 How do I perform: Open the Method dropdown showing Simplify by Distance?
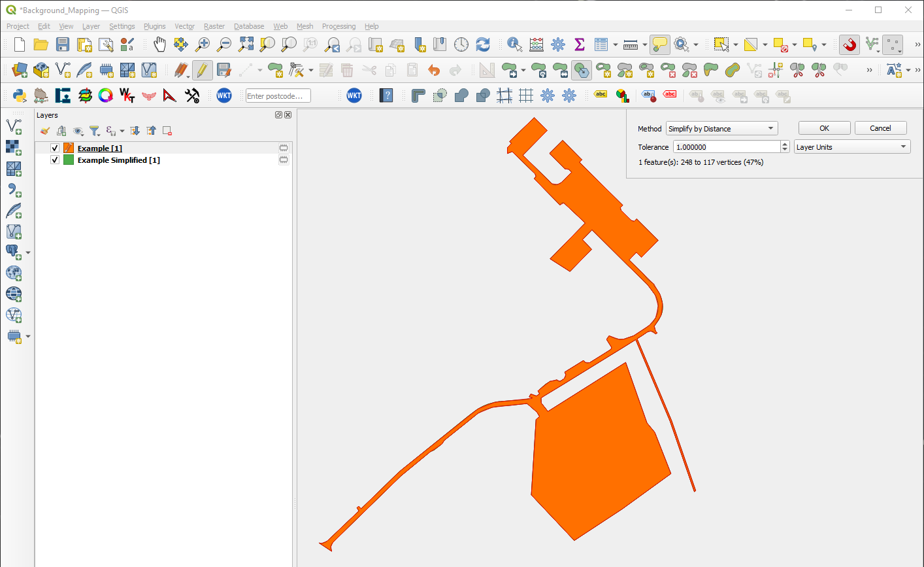pyautogui.click(x=721, y=128)
